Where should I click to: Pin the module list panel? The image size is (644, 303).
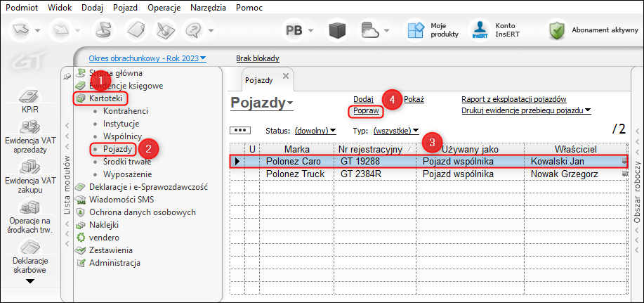67,75
